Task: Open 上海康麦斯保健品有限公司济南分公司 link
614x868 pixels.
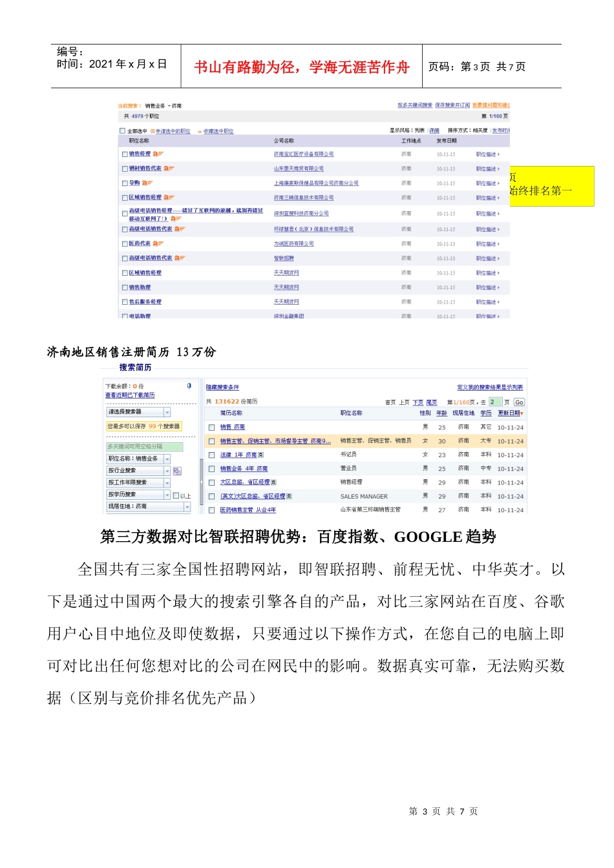Action: (316, 183)
